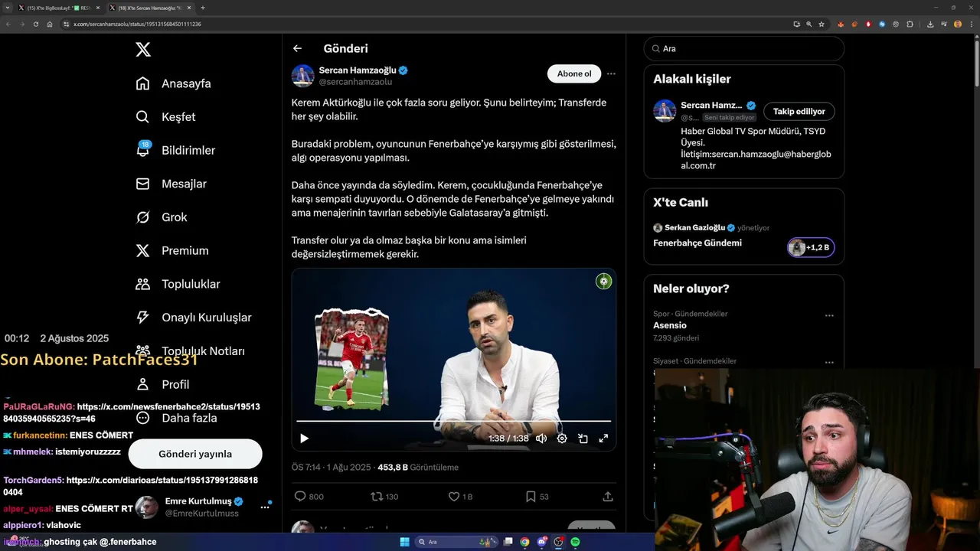Open diarioas link from TorchGarden5

coord(131,487)
